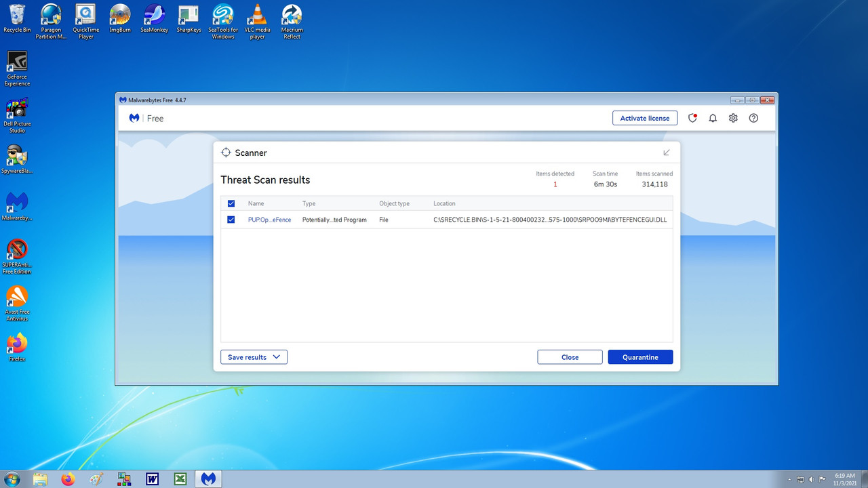The height and width of the screenshot is (488, 868).
Task: Open Microsoft Word from the taskbar
Action: [153, 479]
